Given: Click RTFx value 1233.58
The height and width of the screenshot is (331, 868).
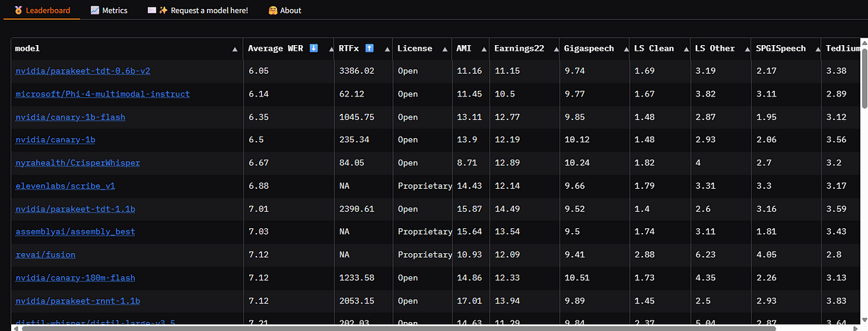Looking at the screenshot, I should pyautogui.click(x=356, y=278).
